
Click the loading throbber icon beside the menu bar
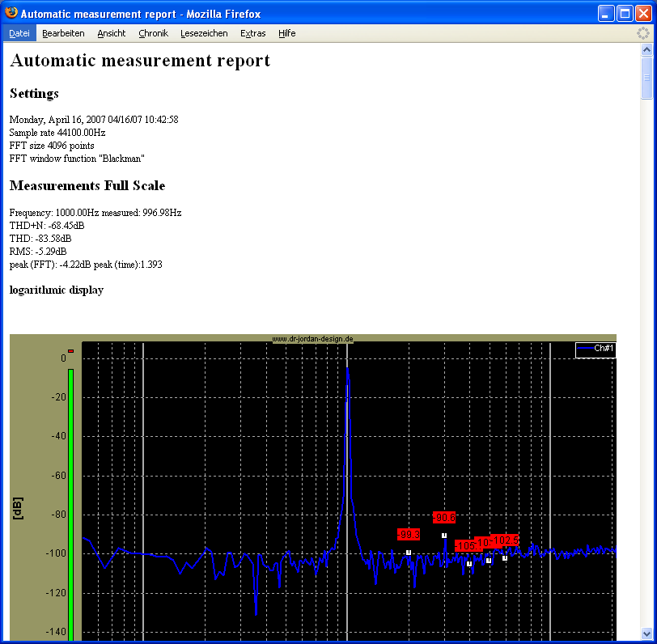click(x=642, y=33)
